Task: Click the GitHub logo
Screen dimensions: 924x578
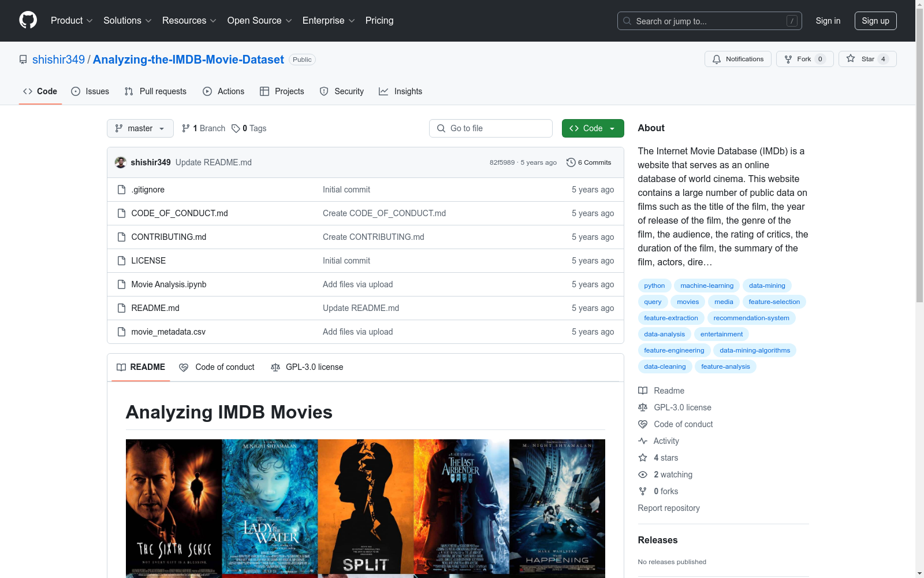Action: click(x=28, y=20)
